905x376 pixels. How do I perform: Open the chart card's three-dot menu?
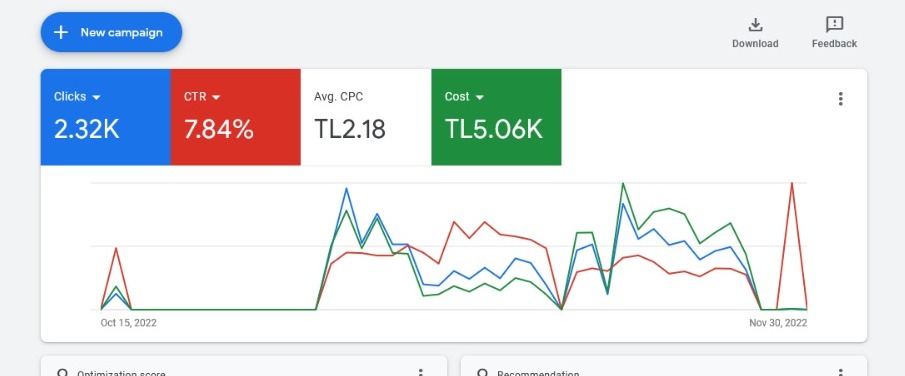tap(840, 99)
